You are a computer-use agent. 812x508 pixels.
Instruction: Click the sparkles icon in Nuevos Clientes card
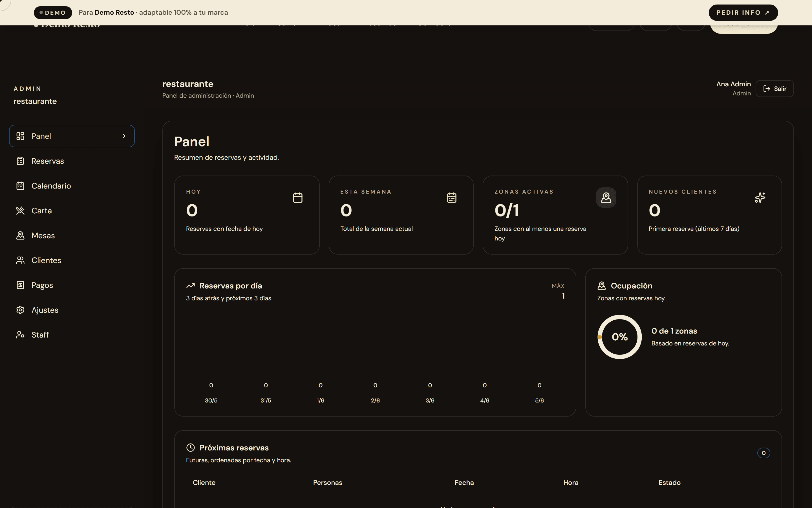[760, 198]
